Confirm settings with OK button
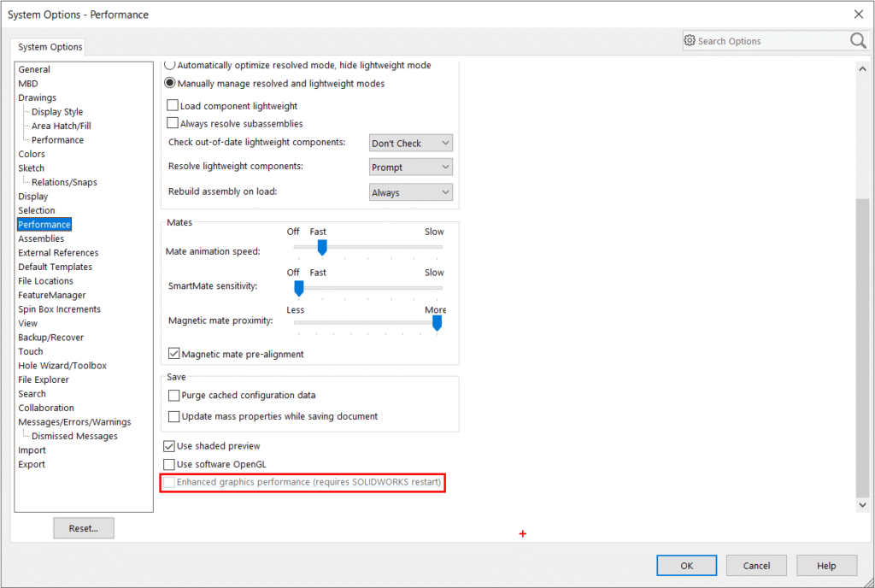 [x=686, y=565]
